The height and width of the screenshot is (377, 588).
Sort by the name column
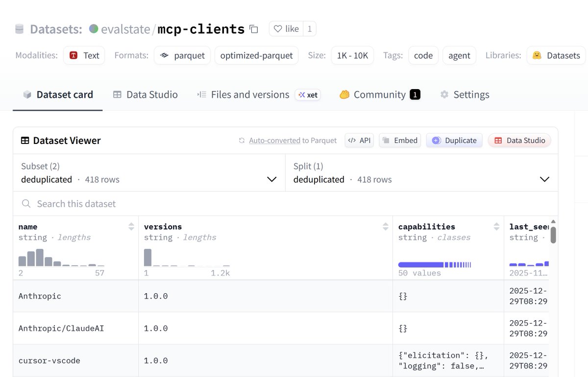131,227
